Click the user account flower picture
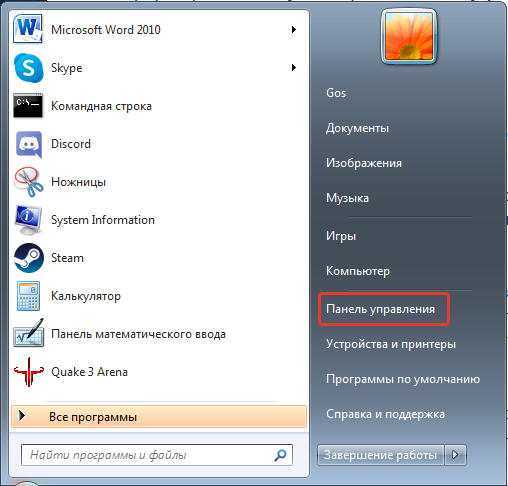508x486 pixels. 409,37
